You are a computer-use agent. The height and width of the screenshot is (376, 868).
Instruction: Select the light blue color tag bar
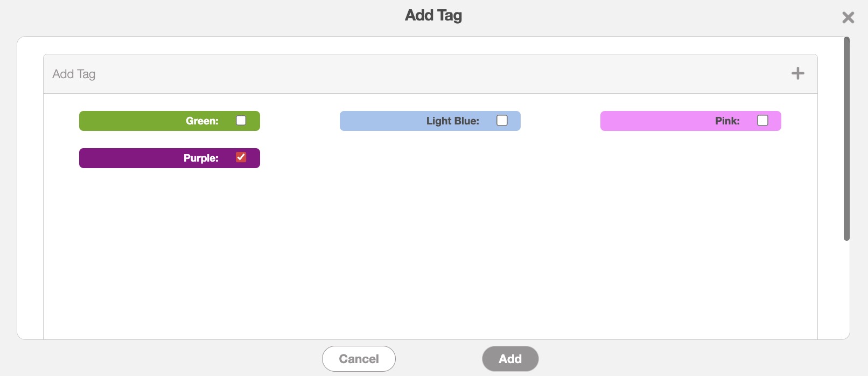(382, 121)
